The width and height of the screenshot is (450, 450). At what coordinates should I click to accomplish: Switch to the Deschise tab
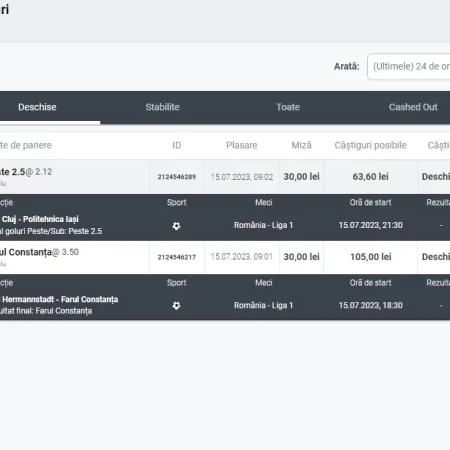coord(37,107)
